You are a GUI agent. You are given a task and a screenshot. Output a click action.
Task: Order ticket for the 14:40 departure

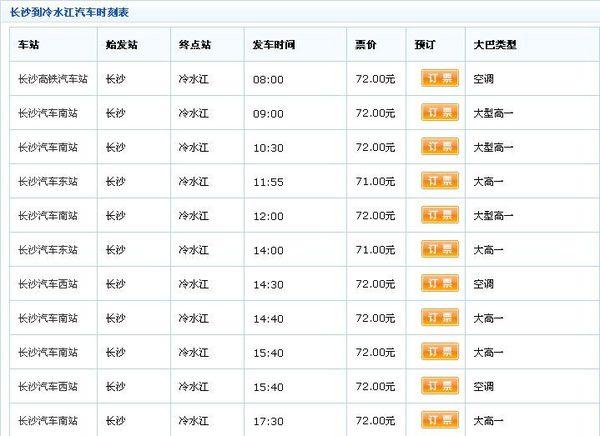[440, 317]
